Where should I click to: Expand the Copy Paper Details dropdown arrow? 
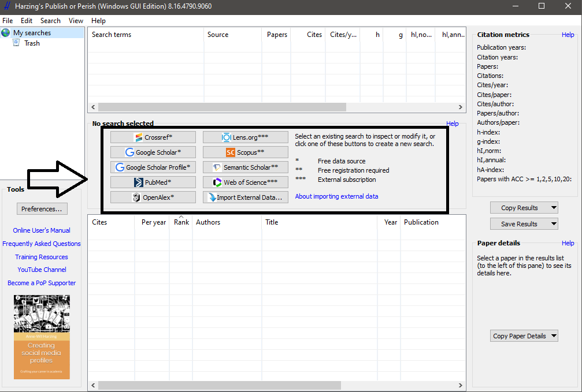[554, 335]
